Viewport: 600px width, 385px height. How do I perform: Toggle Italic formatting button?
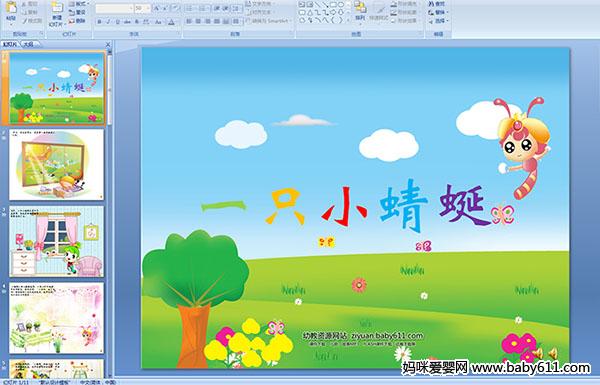(x=108, y=22)
